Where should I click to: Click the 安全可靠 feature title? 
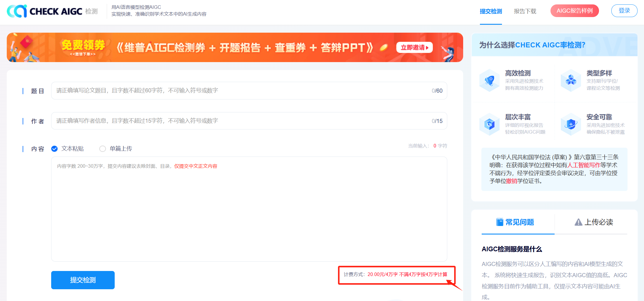[599, 117]
